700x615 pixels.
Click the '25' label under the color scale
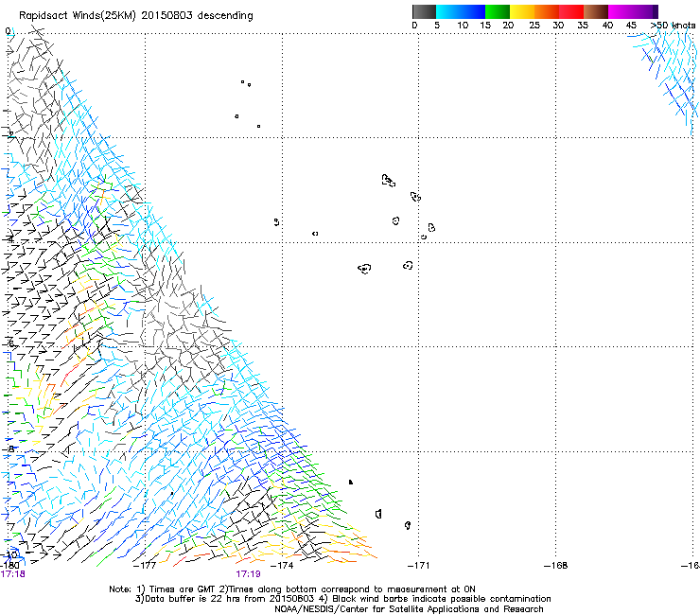[x=534, y=26]
